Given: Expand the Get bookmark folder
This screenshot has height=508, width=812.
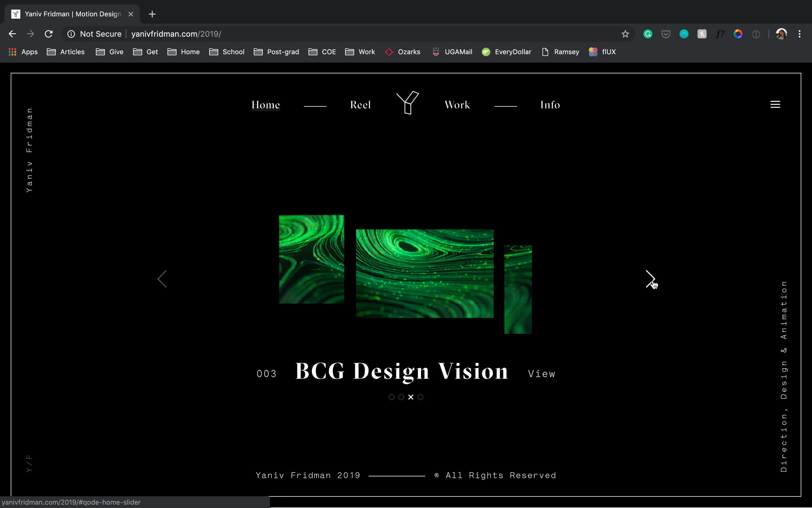Looking at the screenshot, I should pos(145,52).
